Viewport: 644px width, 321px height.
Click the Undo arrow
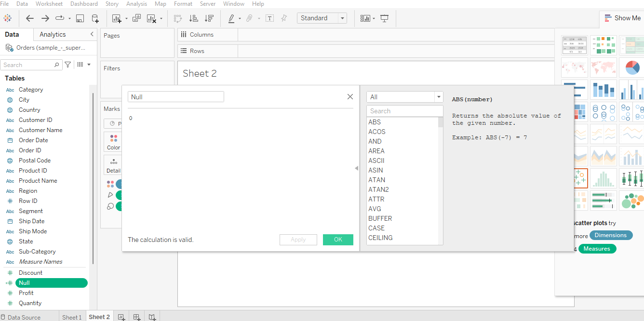(x=30, y=18)
